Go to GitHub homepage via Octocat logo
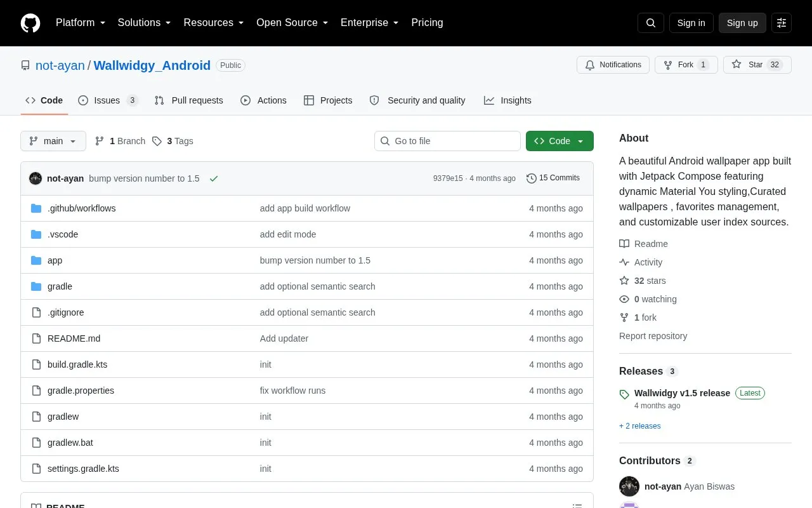 pos(30,23)
